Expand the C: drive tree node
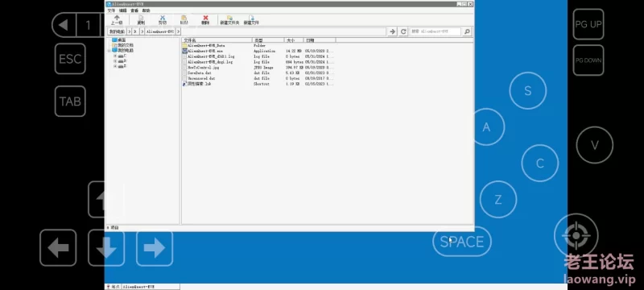This screenshot has width=644, height=290. click(x=115, y=55)
